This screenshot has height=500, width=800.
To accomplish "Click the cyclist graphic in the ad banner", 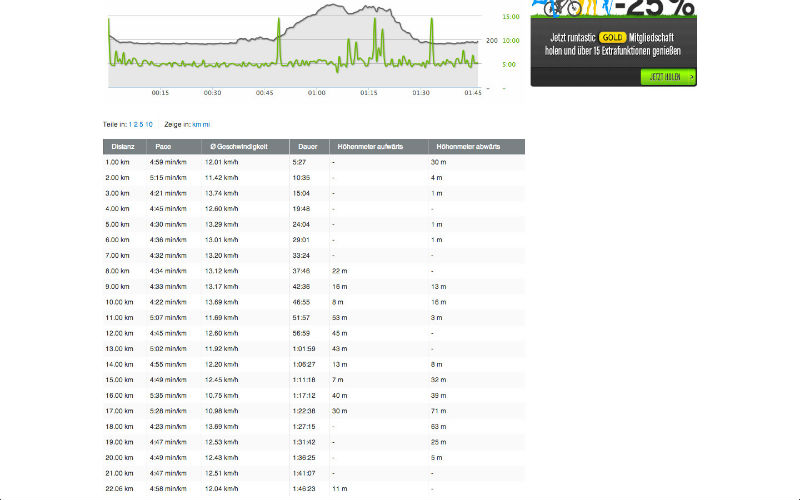I will click(x=562, y=8).
